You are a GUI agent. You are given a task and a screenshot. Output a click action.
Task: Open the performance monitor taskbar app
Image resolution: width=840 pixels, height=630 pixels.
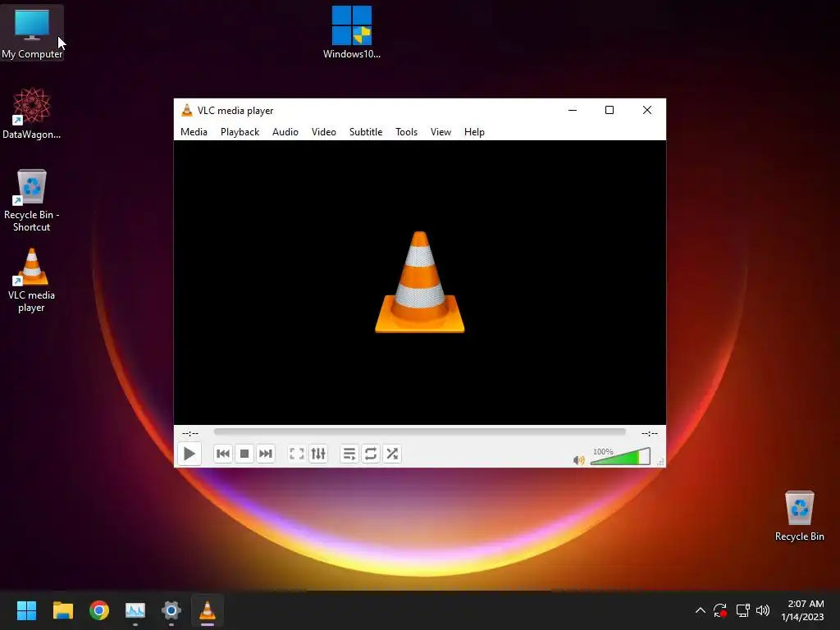(135, 610)
